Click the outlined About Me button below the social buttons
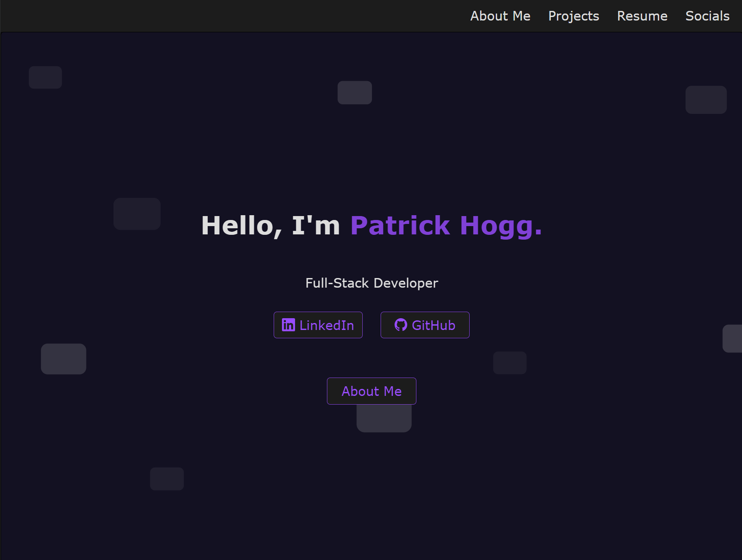 (x=371, y=391)
